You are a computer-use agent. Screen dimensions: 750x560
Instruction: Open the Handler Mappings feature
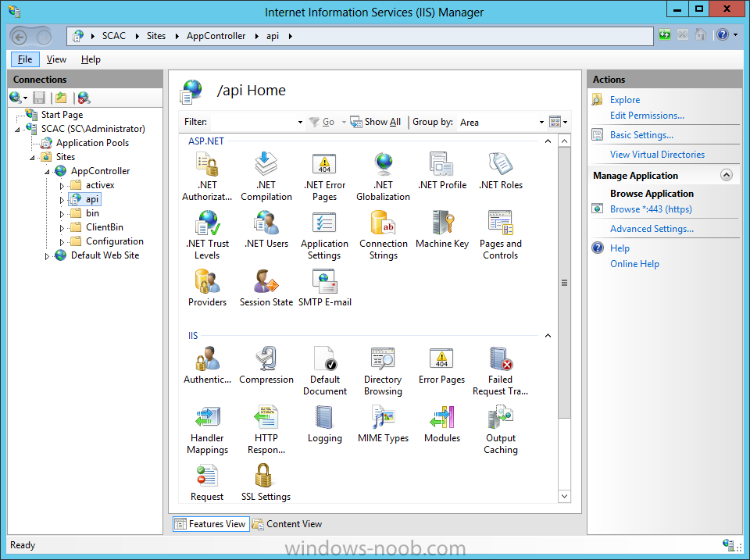(x=207, y=430)
